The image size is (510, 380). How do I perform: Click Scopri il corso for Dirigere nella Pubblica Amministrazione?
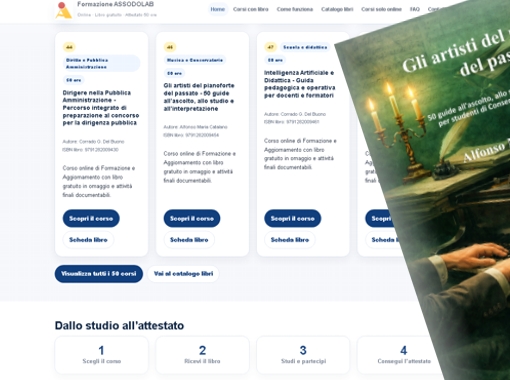tap(91, 218)
